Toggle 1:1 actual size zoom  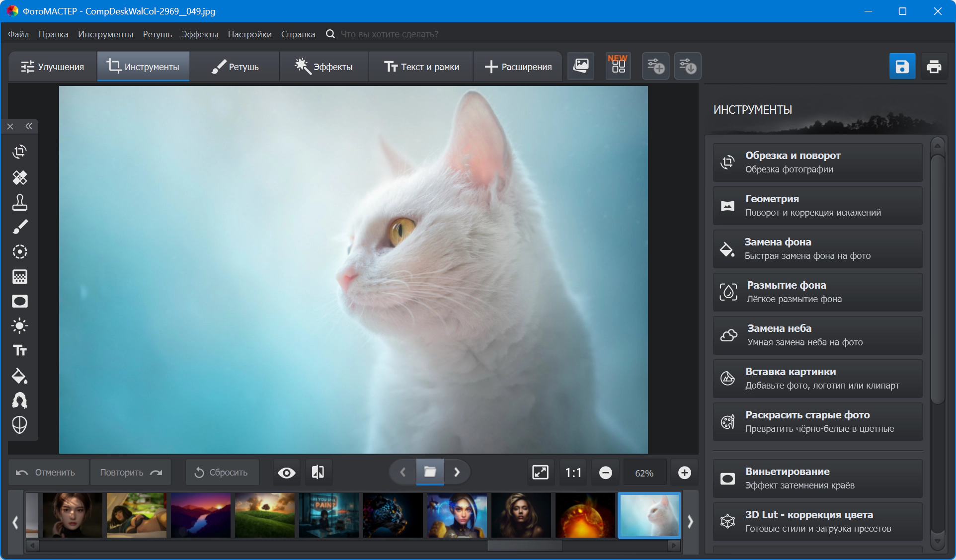pyautogui.click(x=573, y=473)
